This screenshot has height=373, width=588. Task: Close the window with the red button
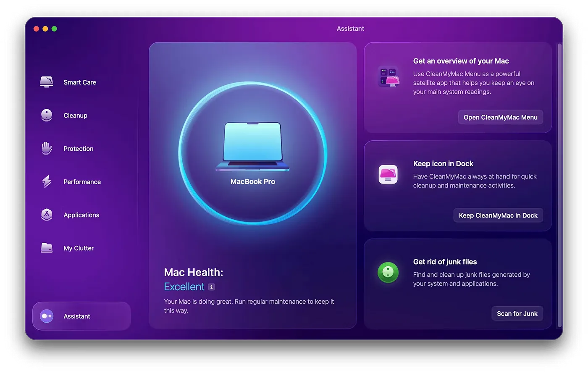36,29
